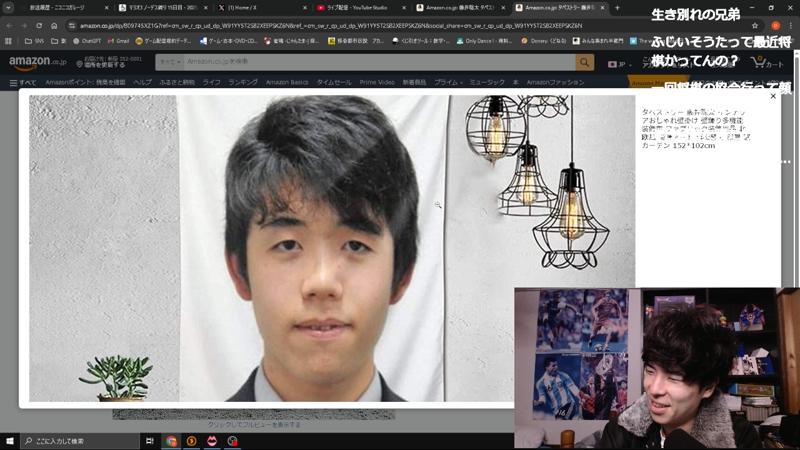Close the enlarged product image popup
This screenshot has height=450, width=800.
pos(773,96)
